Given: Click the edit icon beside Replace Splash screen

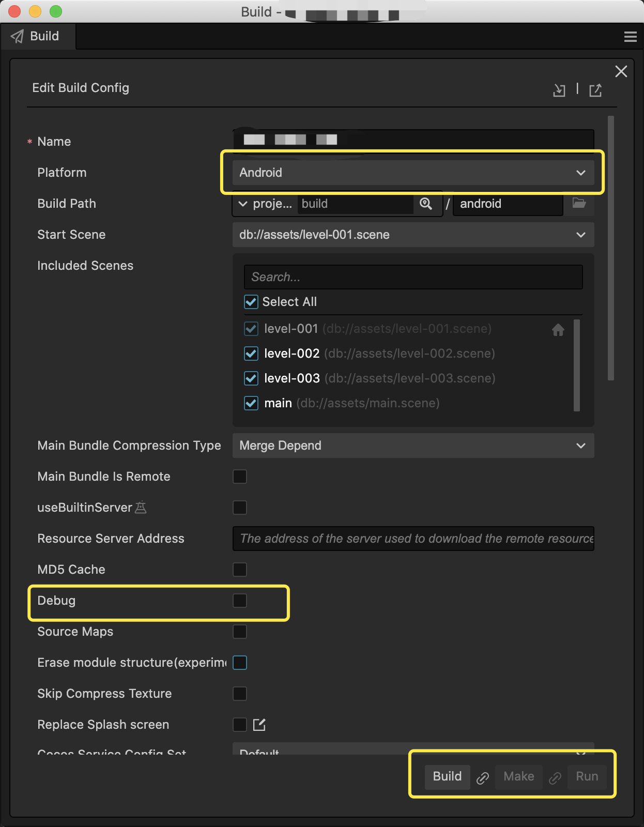Looking at the screenshot, I should pos(259,725).
